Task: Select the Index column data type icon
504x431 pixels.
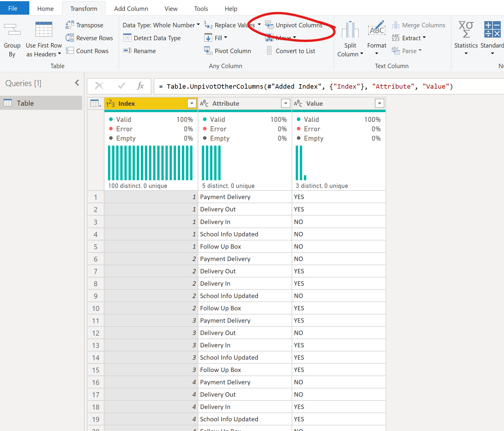Action: pyautogui.click(x=111, y=103)
